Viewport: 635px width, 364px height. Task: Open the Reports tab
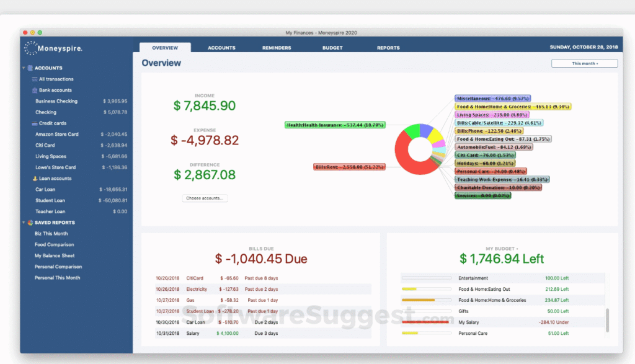(x=388, y=48)
